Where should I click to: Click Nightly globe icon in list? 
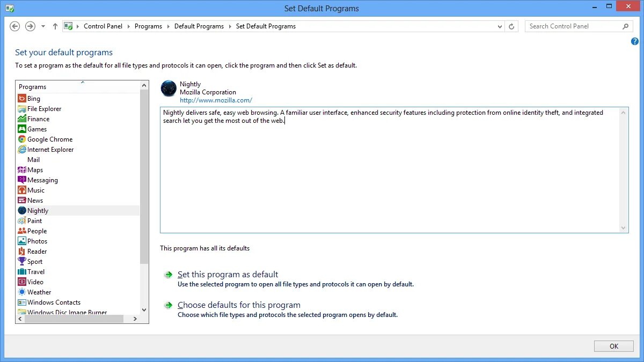(x=22, y=211)
